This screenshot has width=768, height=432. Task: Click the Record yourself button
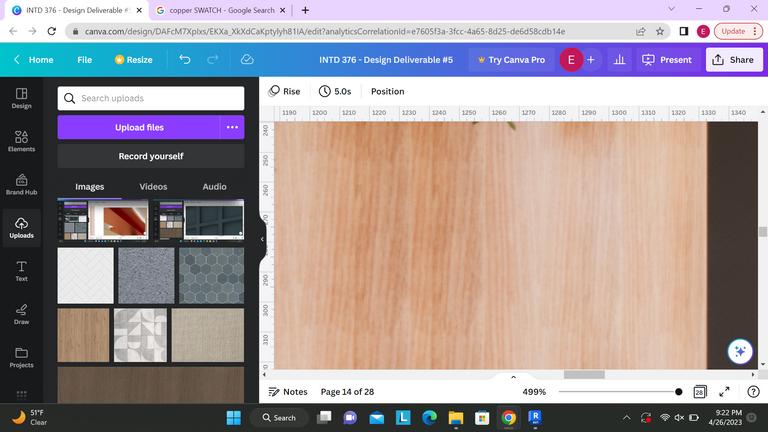(151, 156)
